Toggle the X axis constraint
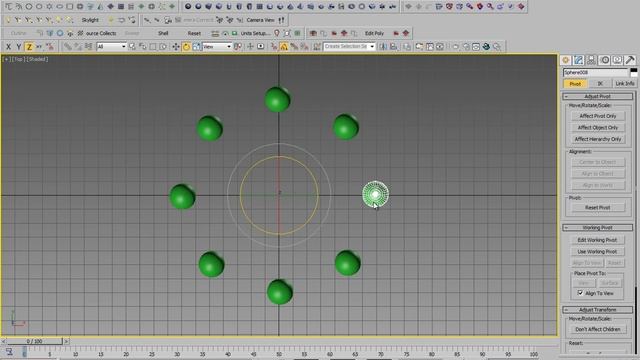 tap(8, 47)
